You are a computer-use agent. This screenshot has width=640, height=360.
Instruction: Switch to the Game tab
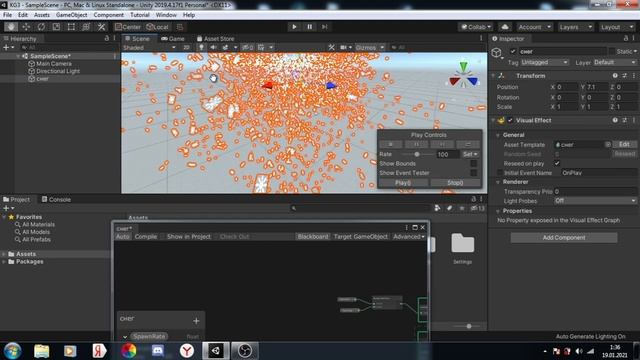[x=173, y=39]
